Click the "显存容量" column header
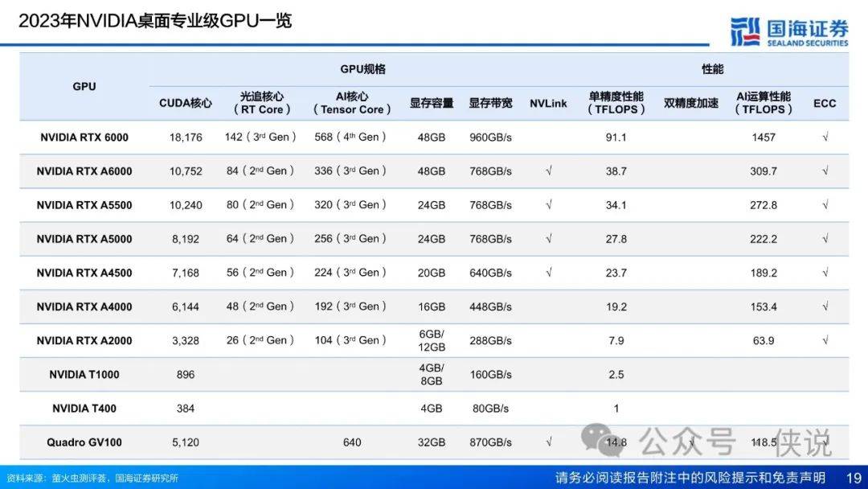868x489 pixels. pos(432,103)
